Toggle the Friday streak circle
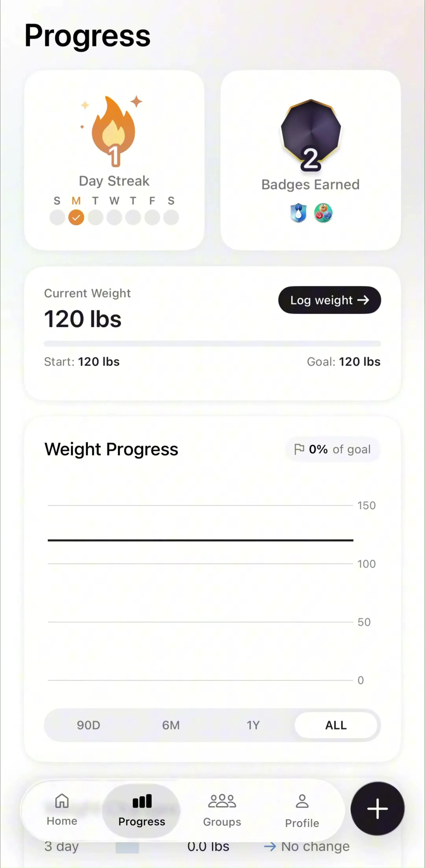Viewport: 425px width, 868px height. (x=152, y=217)
